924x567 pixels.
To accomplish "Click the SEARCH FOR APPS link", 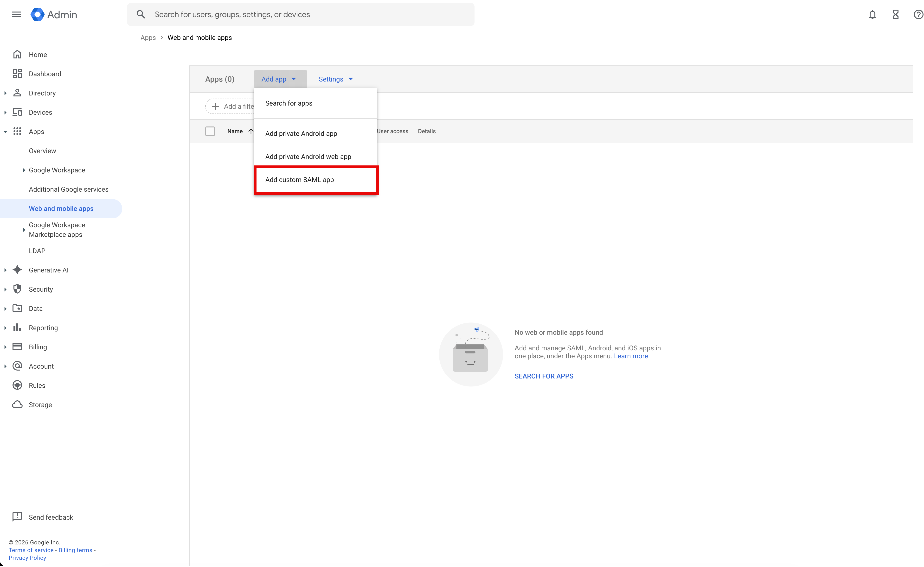I will 544,376.
